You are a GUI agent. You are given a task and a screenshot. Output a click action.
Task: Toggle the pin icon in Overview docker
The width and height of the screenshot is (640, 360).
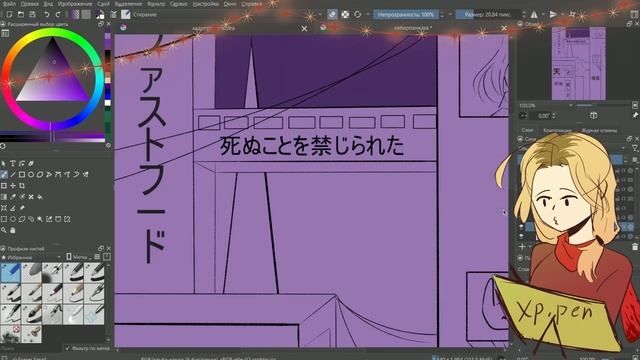[635, 116]
